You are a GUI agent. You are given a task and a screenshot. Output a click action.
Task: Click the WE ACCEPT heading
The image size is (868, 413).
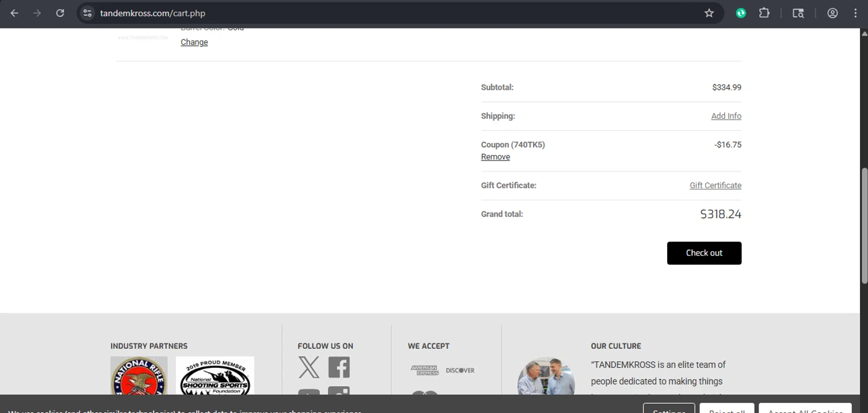pyautogui.click(x=428, y=346)
